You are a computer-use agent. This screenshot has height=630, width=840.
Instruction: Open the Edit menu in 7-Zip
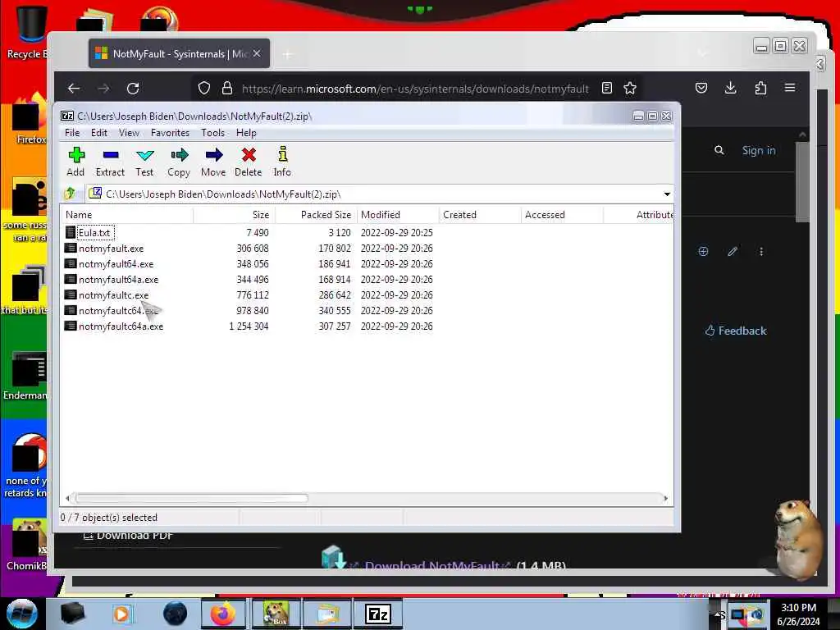tap(99, 133)
